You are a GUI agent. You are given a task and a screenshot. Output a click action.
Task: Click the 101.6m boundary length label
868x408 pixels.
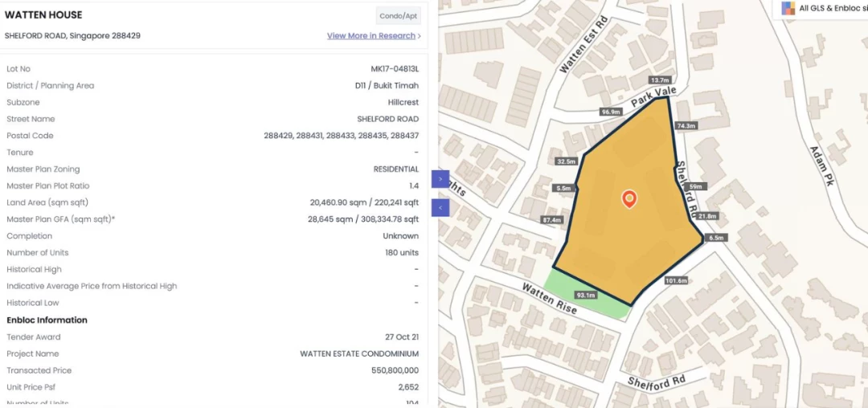click(x=676, y=280)
